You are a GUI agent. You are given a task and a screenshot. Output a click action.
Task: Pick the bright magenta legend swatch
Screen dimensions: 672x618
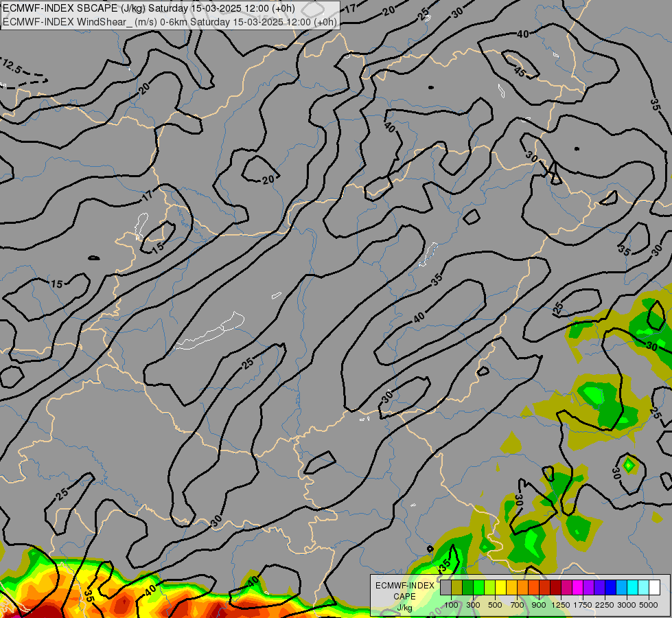click(x=578, y=587)
